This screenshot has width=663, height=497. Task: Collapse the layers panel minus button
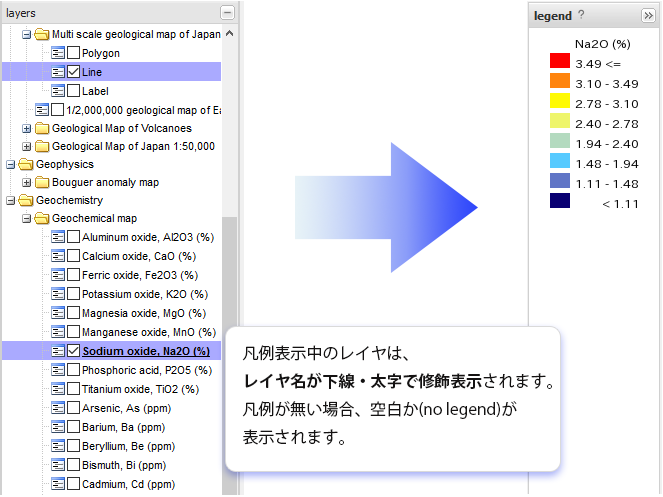point(228,13)
